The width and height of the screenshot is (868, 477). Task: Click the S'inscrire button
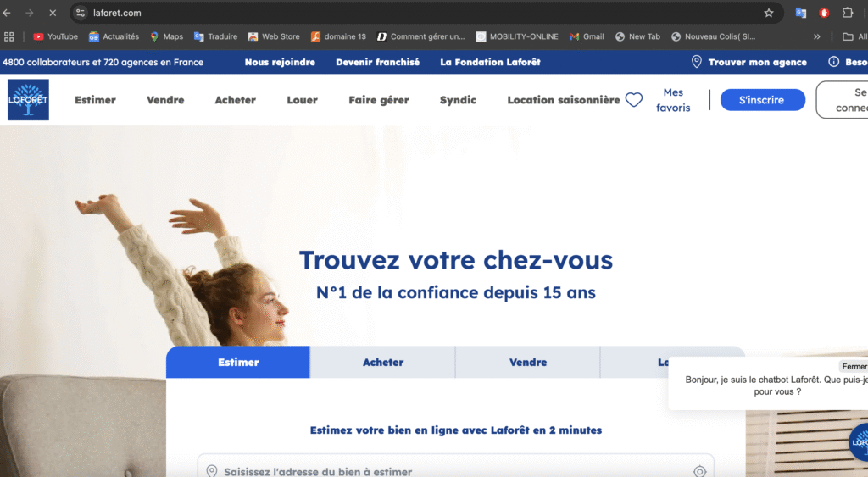pos(762,100)
